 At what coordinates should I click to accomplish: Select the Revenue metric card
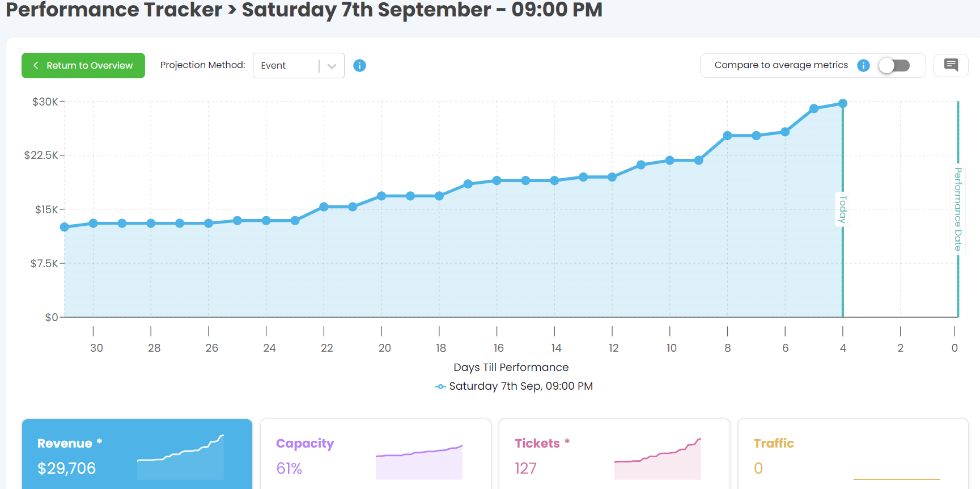pyautogui.click(x=85, y=454)
